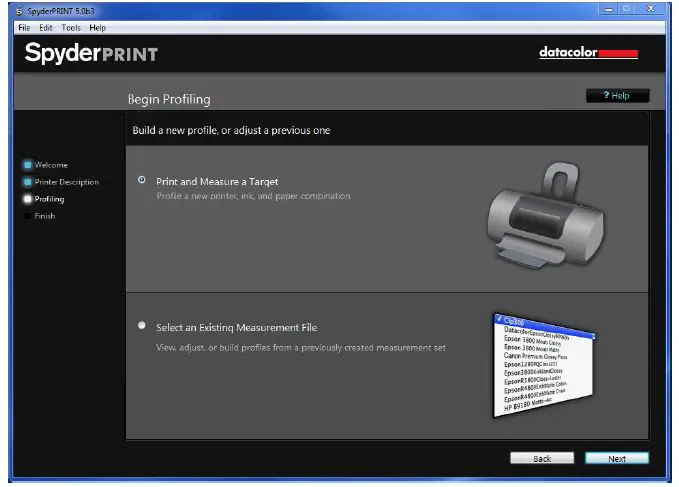The image size is (679, 487).
Task: Go to the Printer Description step label
Action: [x=67, y=182]
